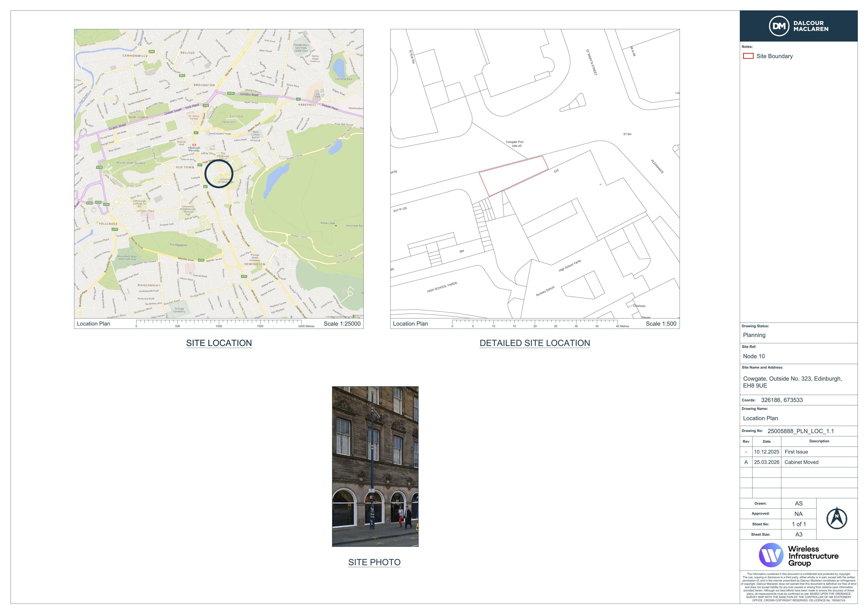Click the coordinates '326186, 673533'
Screen dimensions: 868x614
(x=782, y=400)
